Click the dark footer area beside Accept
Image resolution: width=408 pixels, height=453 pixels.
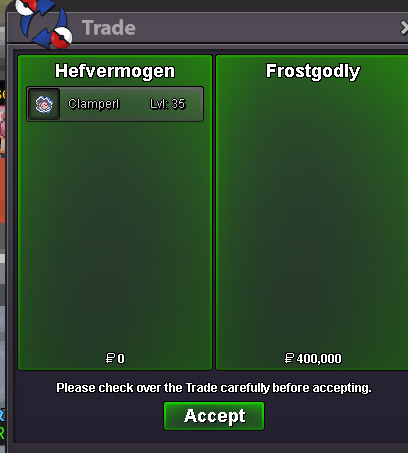click(x=333, y=417)
